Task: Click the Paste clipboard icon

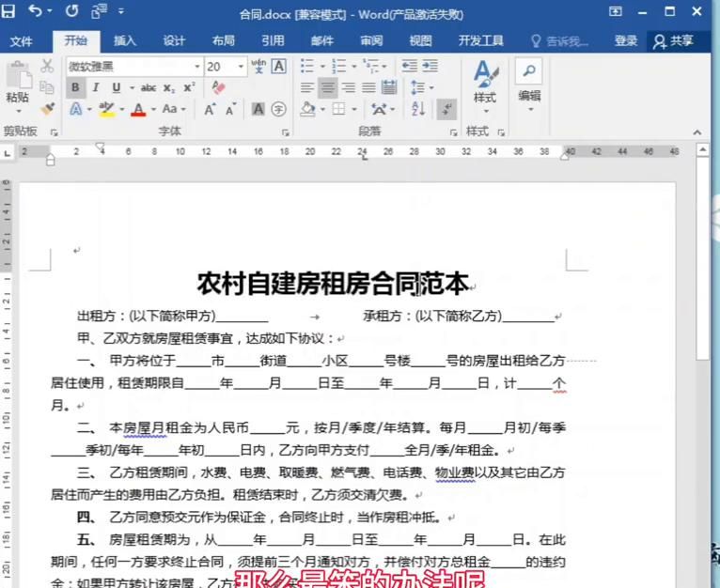Action: 19,73
